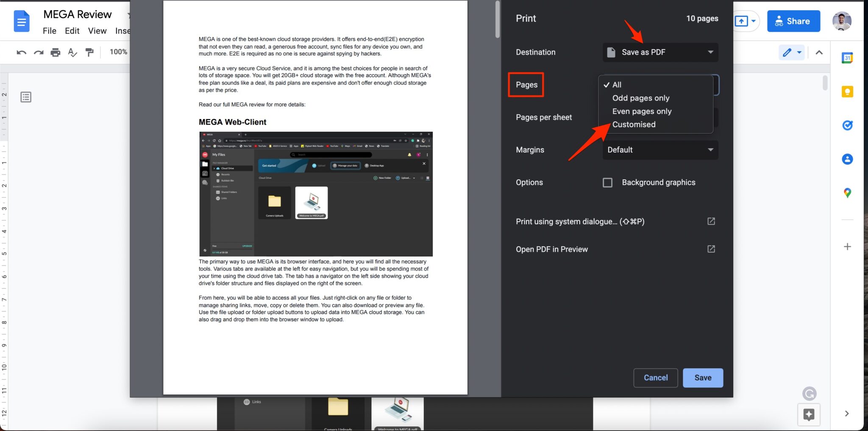Open Google Calendar side panel

(x=847, y=58)
